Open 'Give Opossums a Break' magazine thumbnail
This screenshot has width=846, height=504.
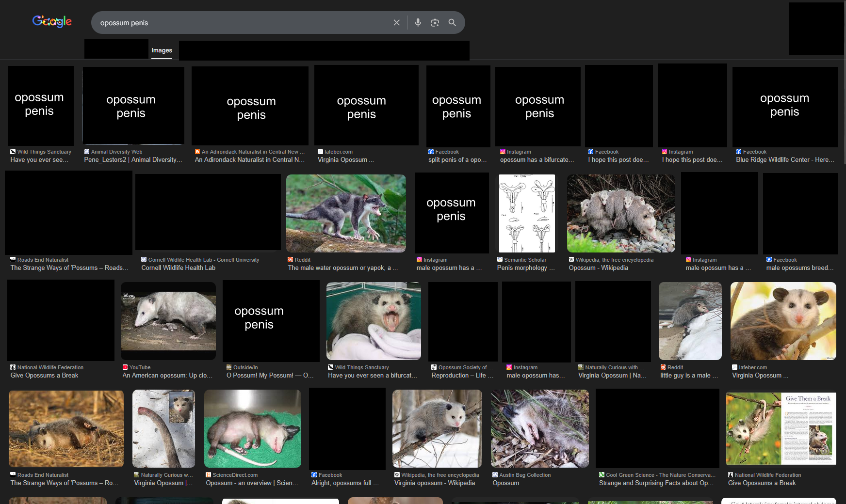(x=781, y=429)
